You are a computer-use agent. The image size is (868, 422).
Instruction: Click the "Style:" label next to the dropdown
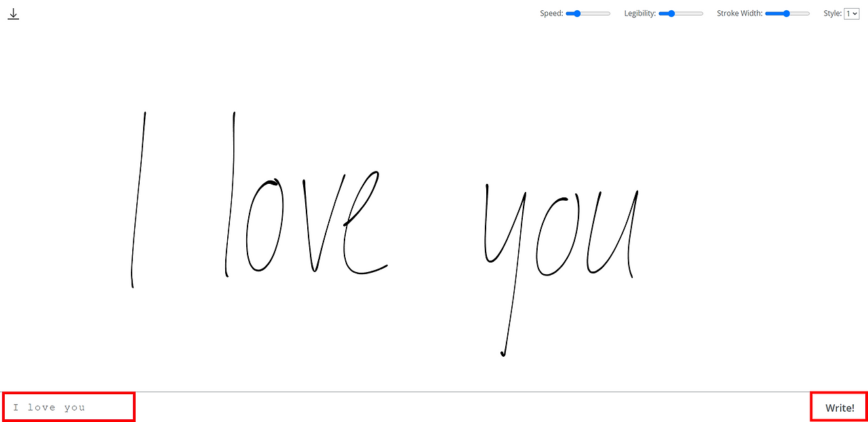point(831,13)
